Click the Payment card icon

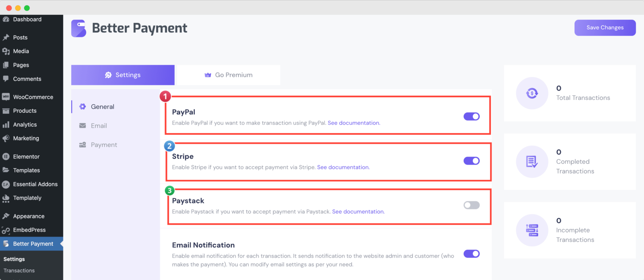point(83,145)
